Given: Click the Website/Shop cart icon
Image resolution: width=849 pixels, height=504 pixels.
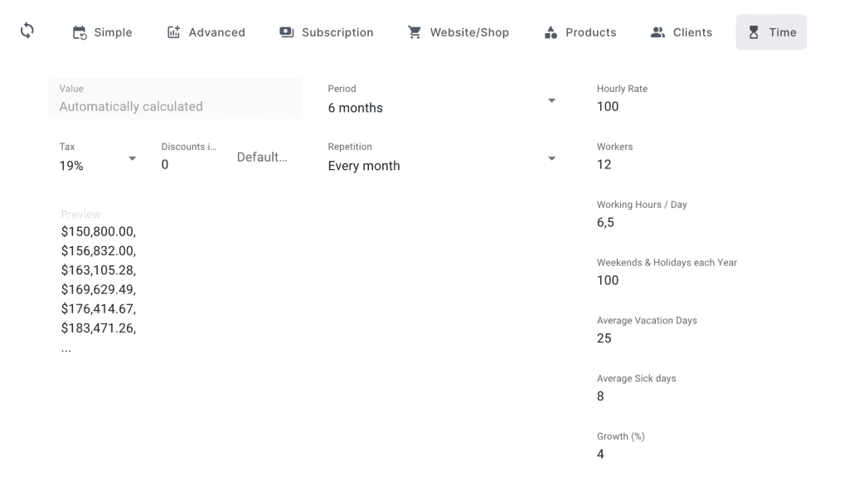Looking at the screenshot, I should coord(415,32).
